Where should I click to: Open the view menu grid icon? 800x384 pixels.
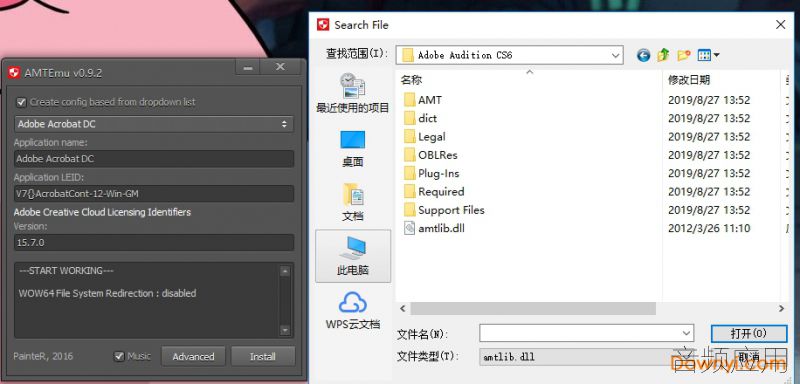(x=708, y=55)
